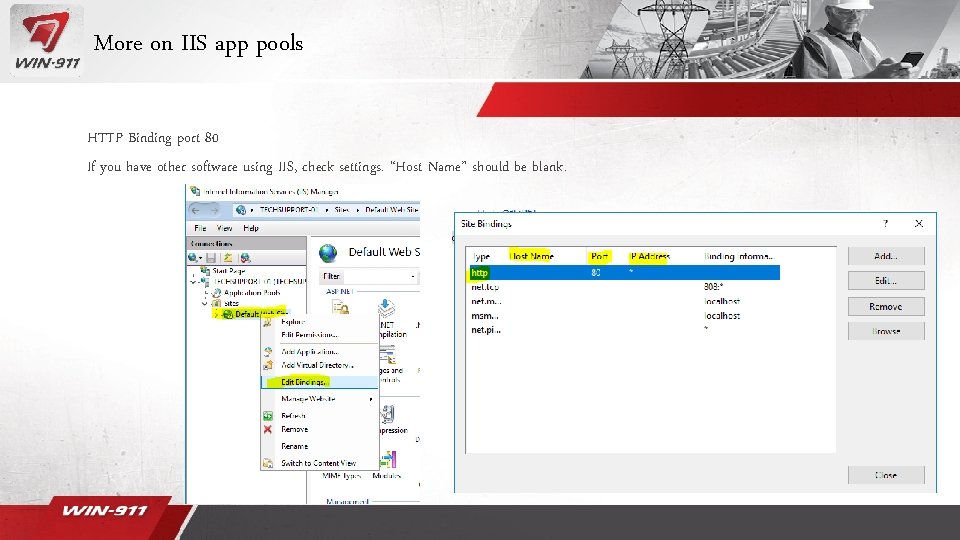This screenshot has height=540, width=960.
Task: Click the Add button in Site Bindings
Action: coord(886,257)
